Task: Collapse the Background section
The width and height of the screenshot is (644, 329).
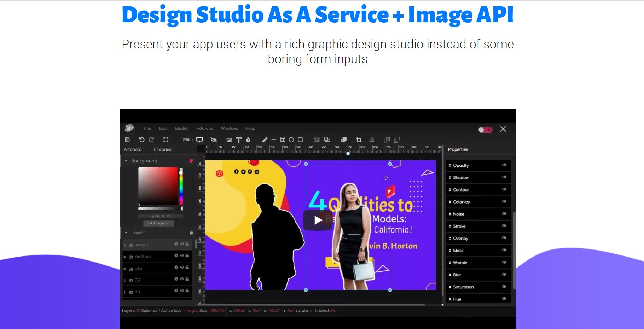Action: [126, 161]
